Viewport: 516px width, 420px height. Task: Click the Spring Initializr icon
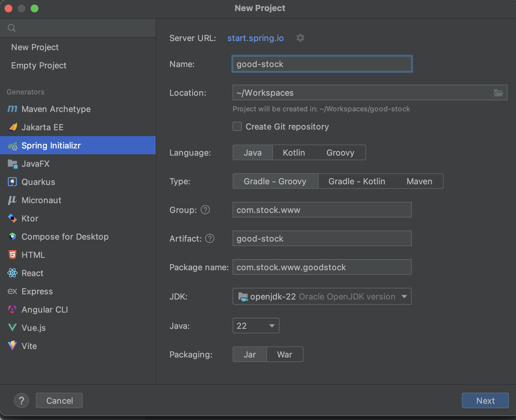(x=13, y=146)
